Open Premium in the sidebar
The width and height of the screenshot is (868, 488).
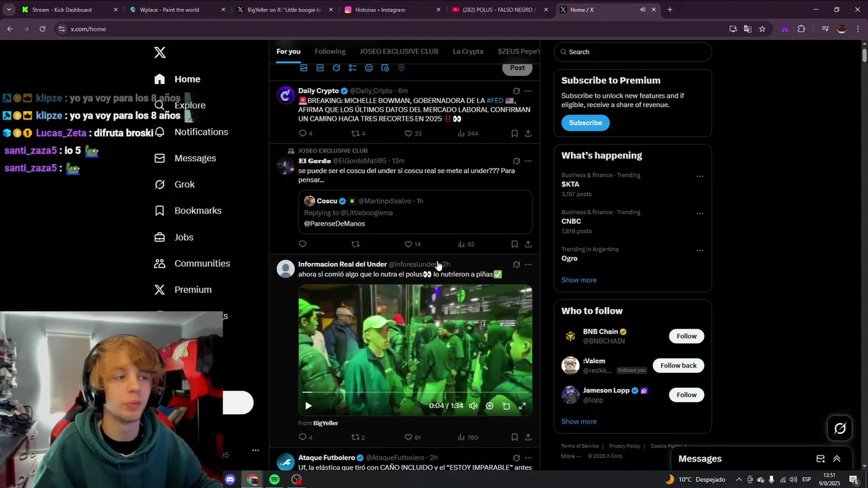[183, 289]
